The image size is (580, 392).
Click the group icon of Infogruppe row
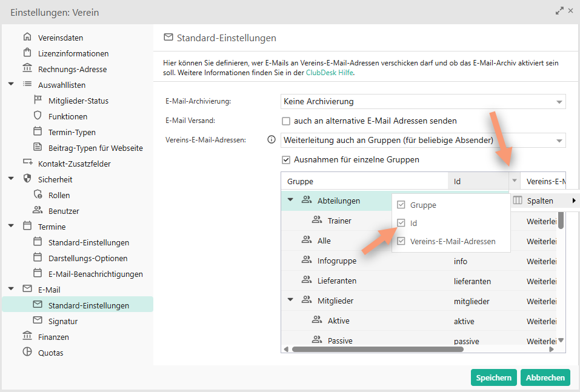[307, 260]
